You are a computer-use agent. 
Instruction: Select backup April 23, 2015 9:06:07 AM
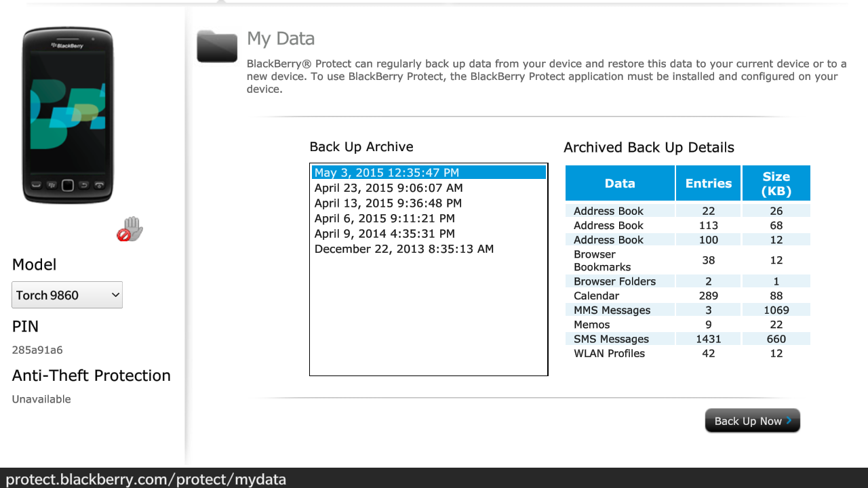coord(429,188)
